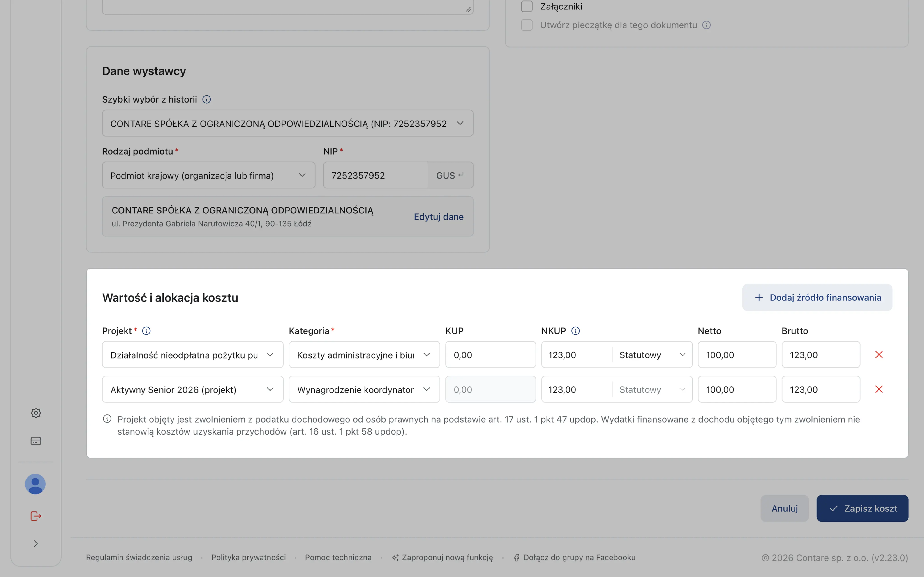Viewport: 924px width, 577px height.
Task: Click the red logout icon
Action: [35, 516]
